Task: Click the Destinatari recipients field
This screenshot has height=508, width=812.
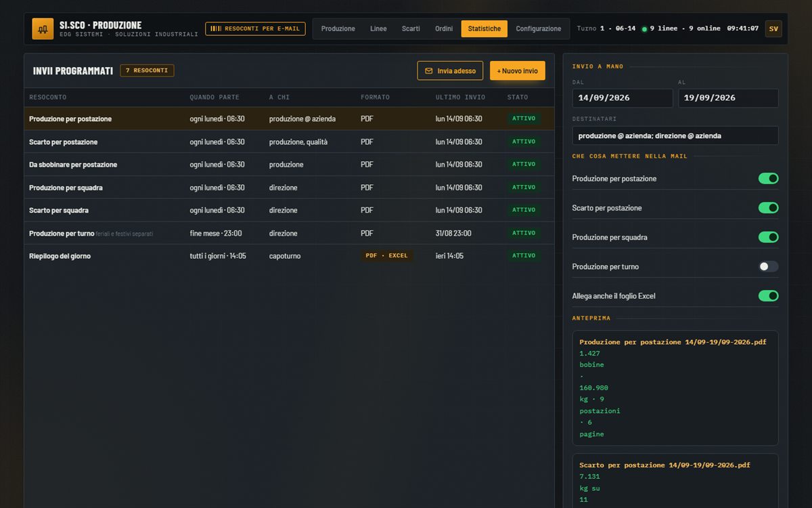Action: [675, 135]
